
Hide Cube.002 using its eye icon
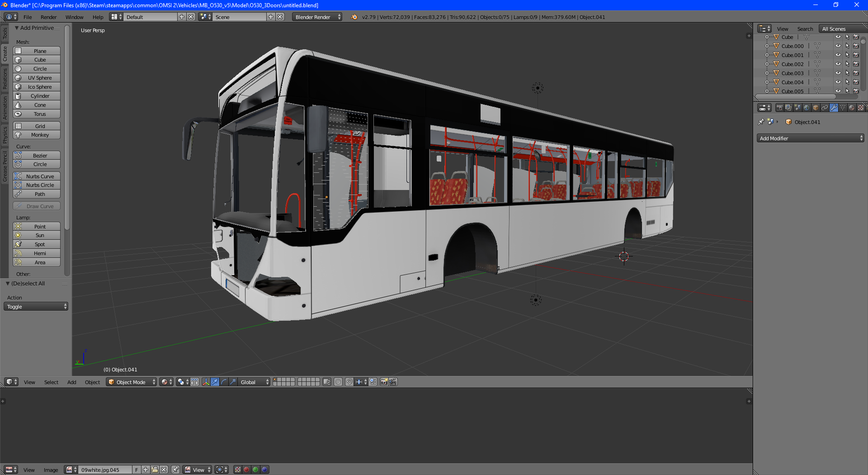838,64
